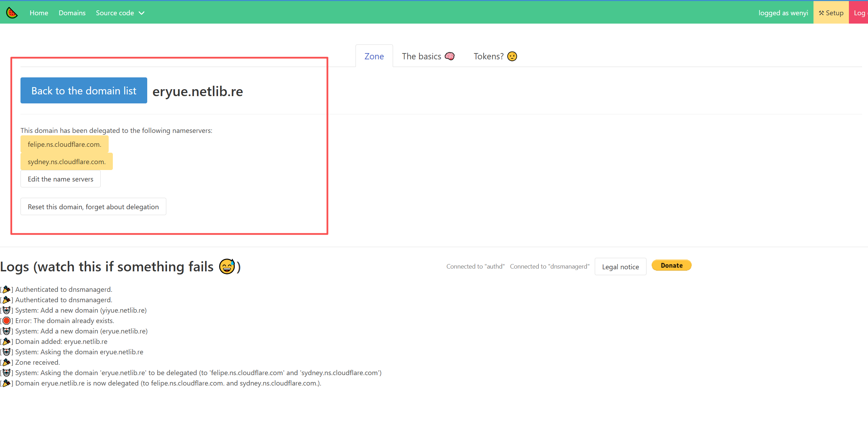This screenshot has width=868, height=440.
Task: Click the worried face emoji beside Tokens
Action: coord(512,56)
